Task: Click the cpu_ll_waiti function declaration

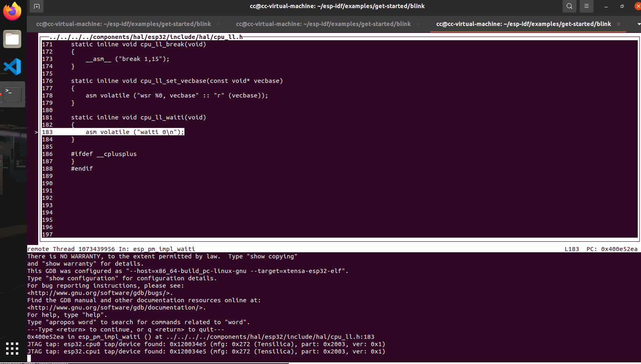Action: pyautogui.click(x=139, y=117)
